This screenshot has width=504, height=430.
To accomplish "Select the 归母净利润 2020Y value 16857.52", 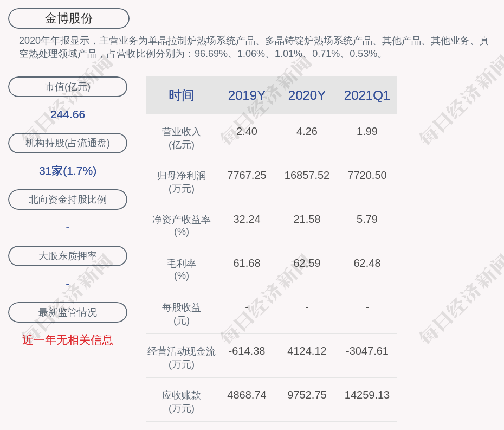I will (x=307, y=176).
